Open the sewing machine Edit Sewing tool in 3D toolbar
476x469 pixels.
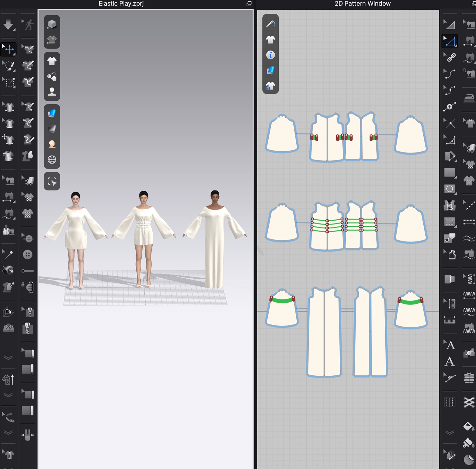click(x=9, y=180)
